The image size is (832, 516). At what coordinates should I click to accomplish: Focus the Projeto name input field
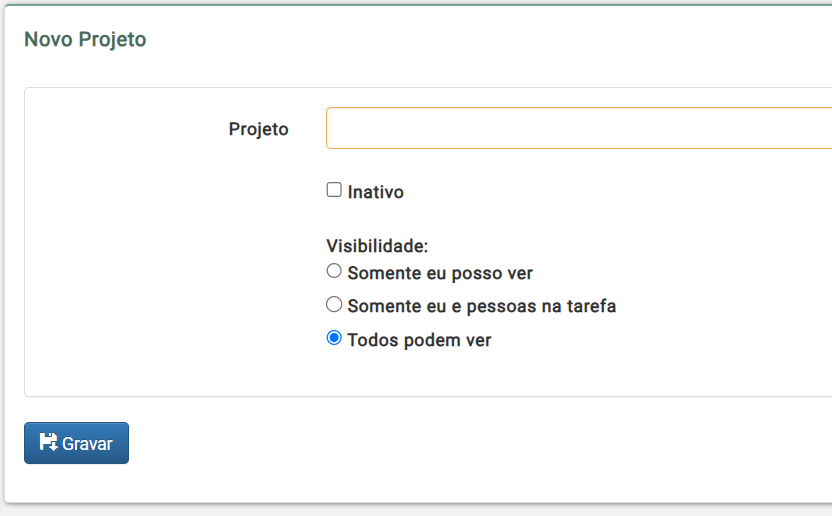click(x=579, y=128)
